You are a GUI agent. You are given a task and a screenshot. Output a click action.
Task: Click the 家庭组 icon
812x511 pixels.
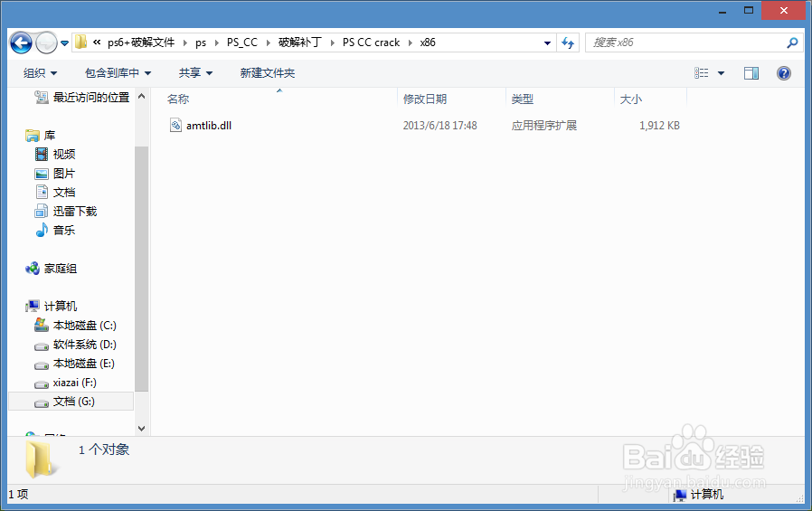(x=33, y=269)
